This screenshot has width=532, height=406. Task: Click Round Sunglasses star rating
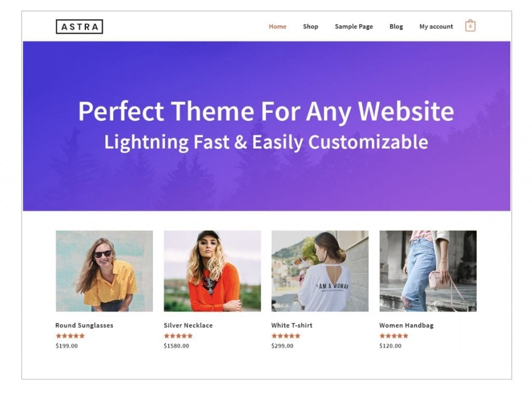pyautogui.click(x=70, y=336)
